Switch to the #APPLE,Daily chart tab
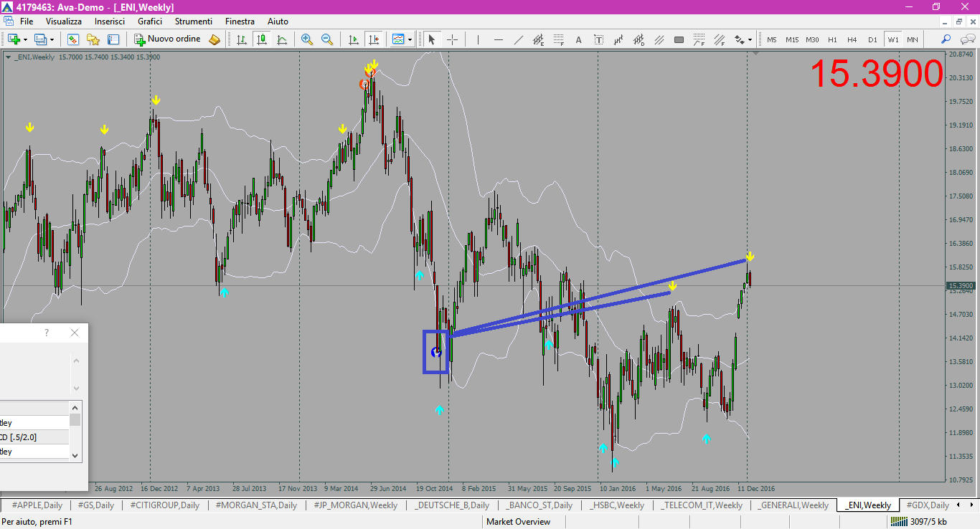 coord(37,505)
